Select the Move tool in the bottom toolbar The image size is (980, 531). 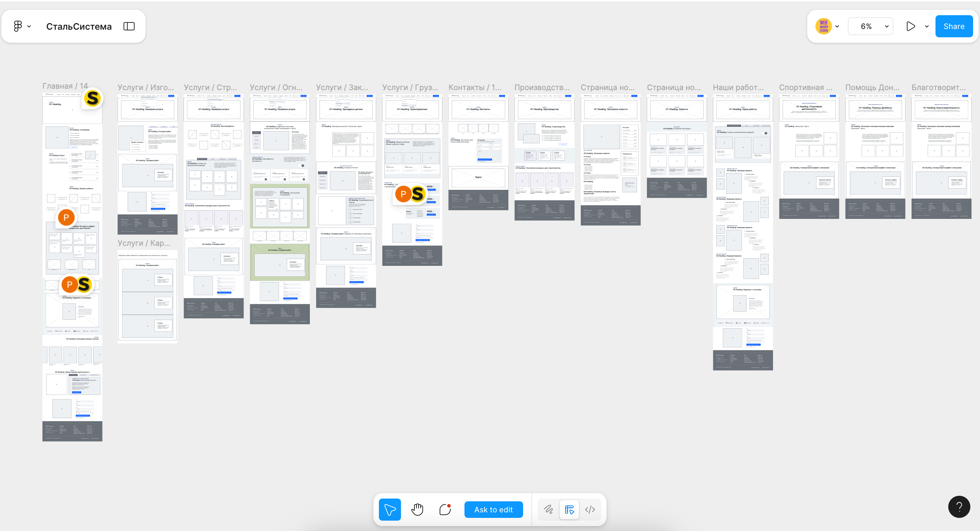[x=390, y=509]
